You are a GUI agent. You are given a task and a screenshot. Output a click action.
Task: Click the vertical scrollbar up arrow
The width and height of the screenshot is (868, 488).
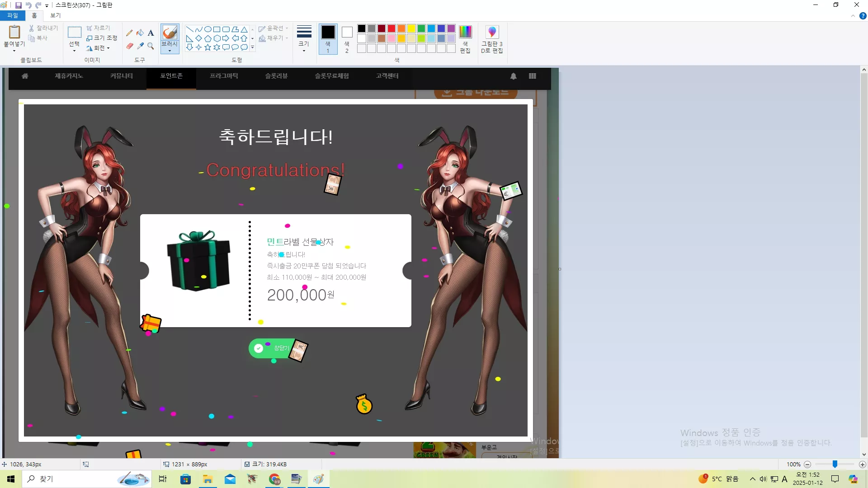point(864,70)
